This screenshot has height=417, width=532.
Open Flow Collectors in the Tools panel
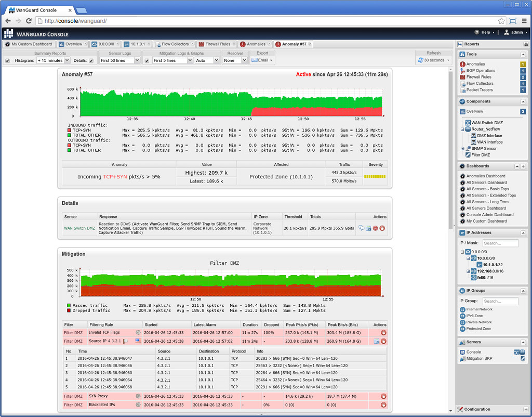point(480,84)
